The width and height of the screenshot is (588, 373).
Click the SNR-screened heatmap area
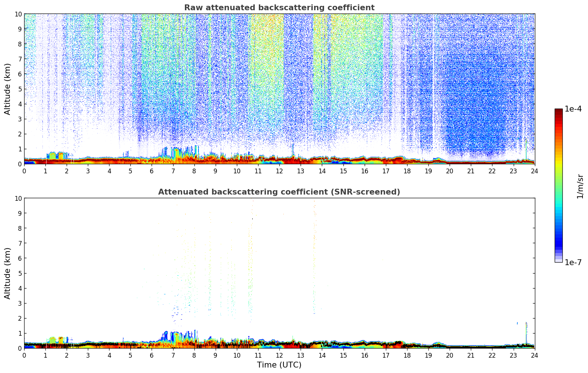coord(279,273)
